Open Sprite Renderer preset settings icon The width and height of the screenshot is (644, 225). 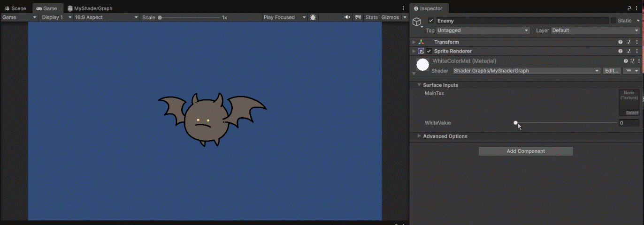click(629, 51)
